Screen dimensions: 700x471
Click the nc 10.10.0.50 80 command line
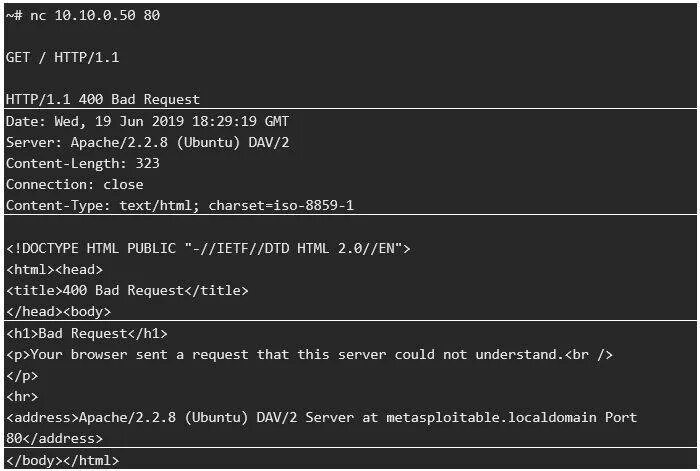click(x=82, y=15)
